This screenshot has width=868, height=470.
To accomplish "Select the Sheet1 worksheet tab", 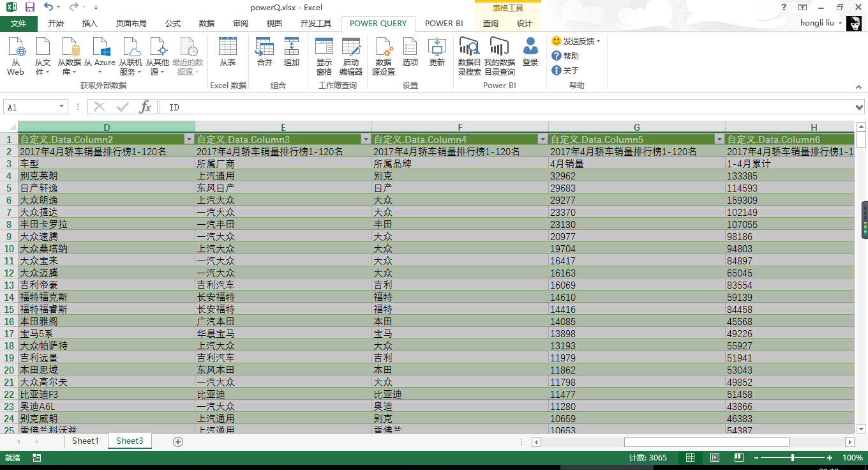I will (86, 441).
